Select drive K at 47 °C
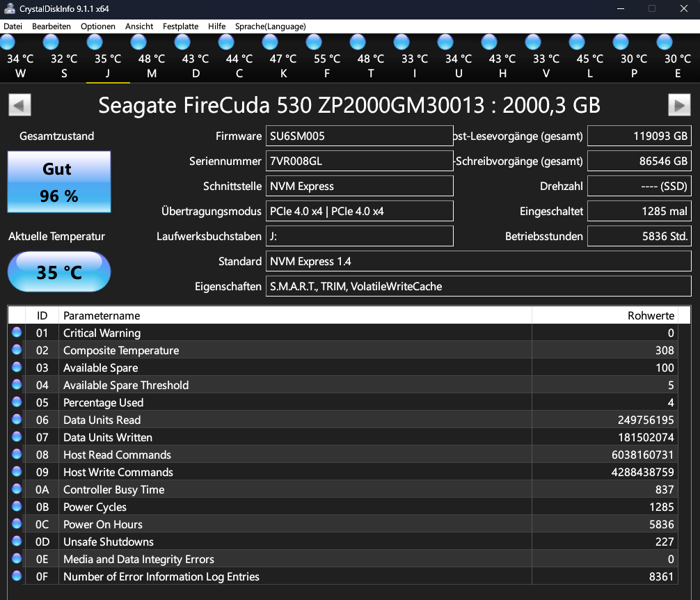The image size is (700, 600). (283, 58)
